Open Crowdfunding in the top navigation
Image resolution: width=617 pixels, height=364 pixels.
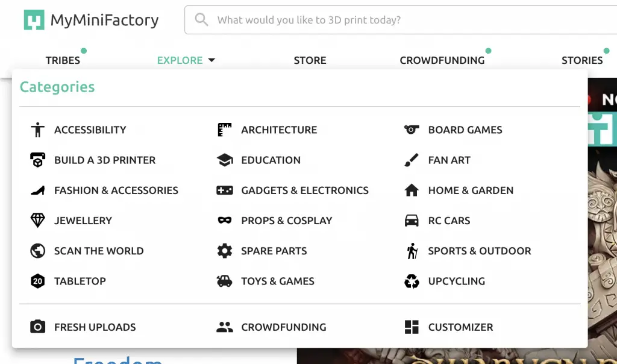pos(442,60)
